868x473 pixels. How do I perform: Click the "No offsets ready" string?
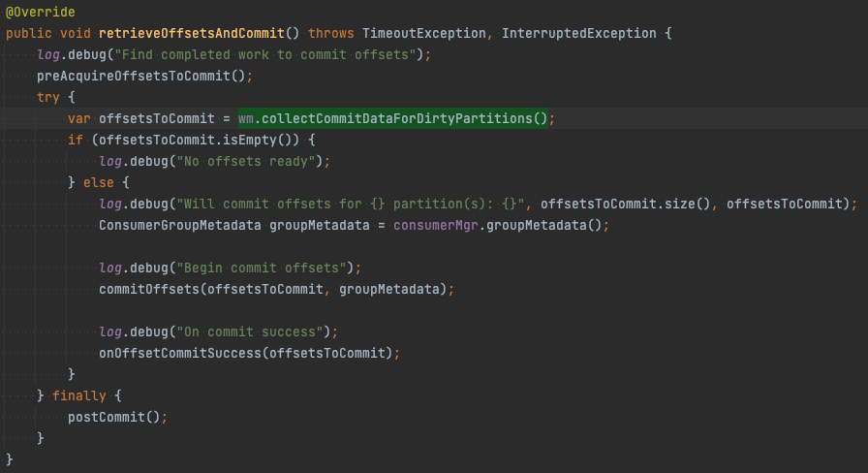click(x=246, y=161)
